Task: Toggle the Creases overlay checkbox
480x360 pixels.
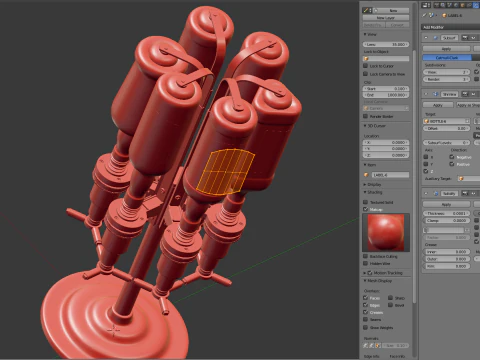Action: pyautogui.click(x=365, y=312)
